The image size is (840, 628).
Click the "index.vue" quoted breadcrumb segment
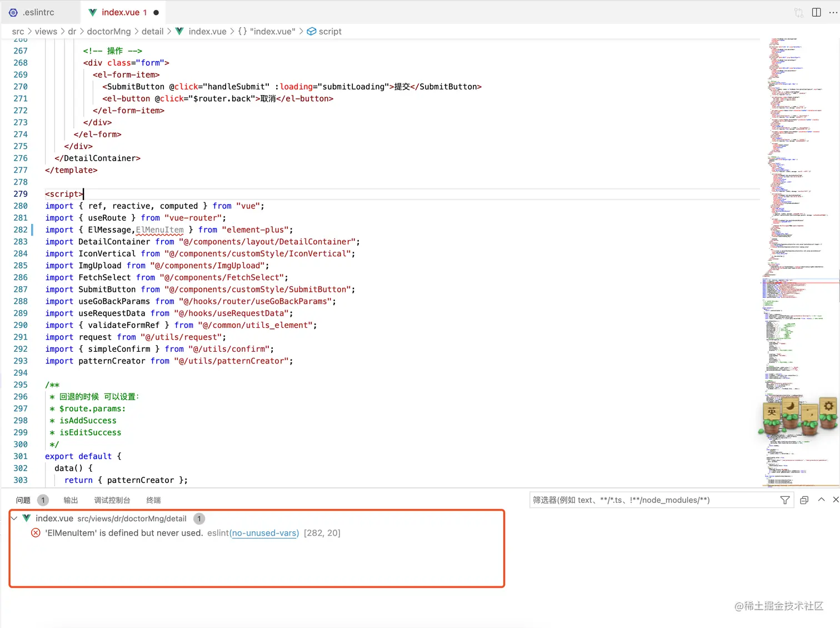(x=273, y=32)
